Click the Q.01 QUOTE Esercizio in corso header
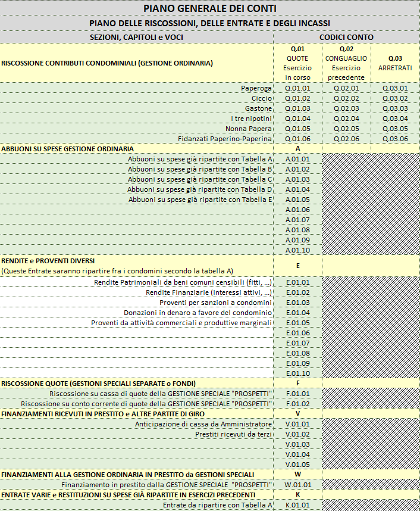Screen dimensions: 420x511 pyautogui.click(x=297, y=63)
